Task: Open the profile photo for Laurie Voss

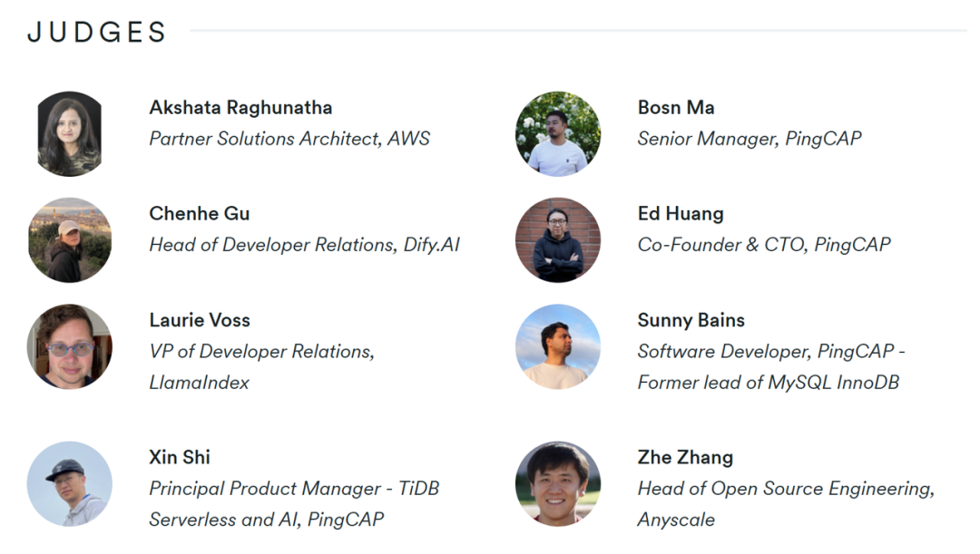Action: coord(70,346)
